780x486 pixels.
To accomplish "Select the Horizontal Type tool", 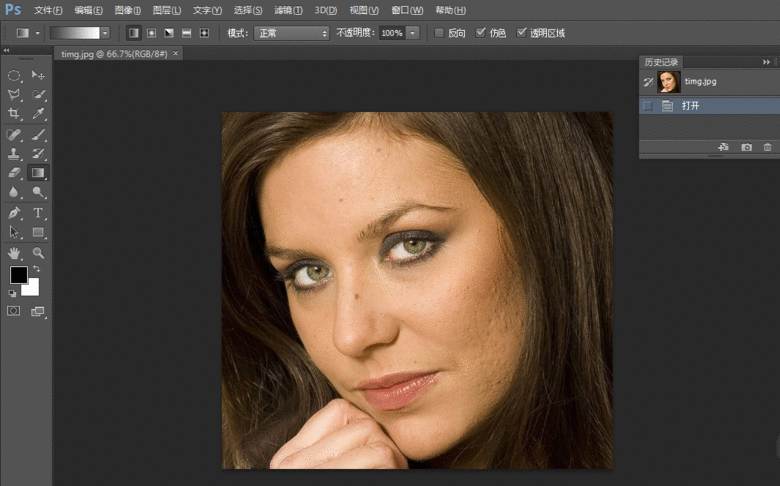I will (x=39, y=213).
